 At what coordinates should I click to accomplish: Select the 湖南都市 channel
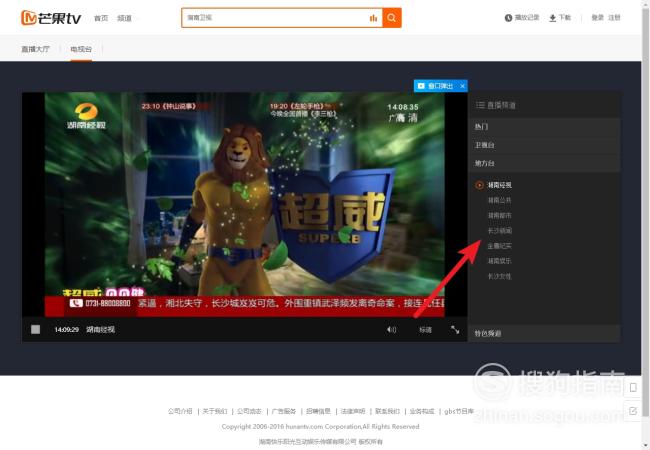point(499,215)
